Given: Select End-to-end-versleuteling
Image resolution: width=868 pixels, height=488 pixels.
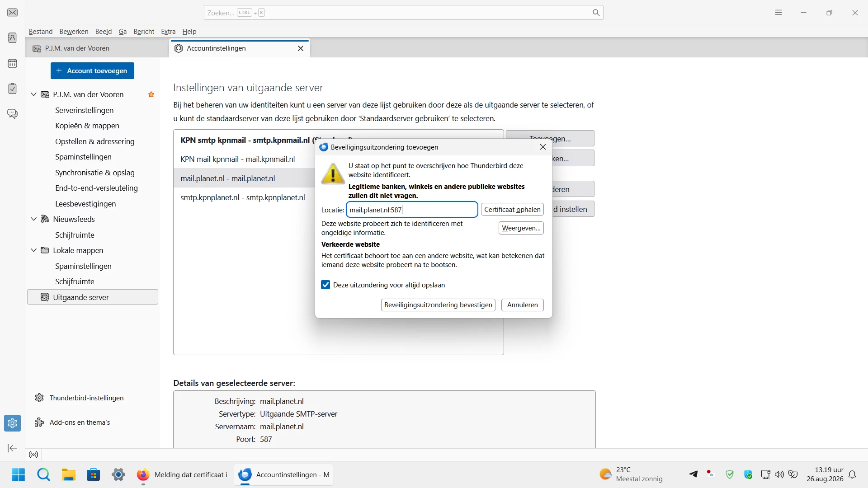Looking at the screenshot, I should (x=96, y=188).
